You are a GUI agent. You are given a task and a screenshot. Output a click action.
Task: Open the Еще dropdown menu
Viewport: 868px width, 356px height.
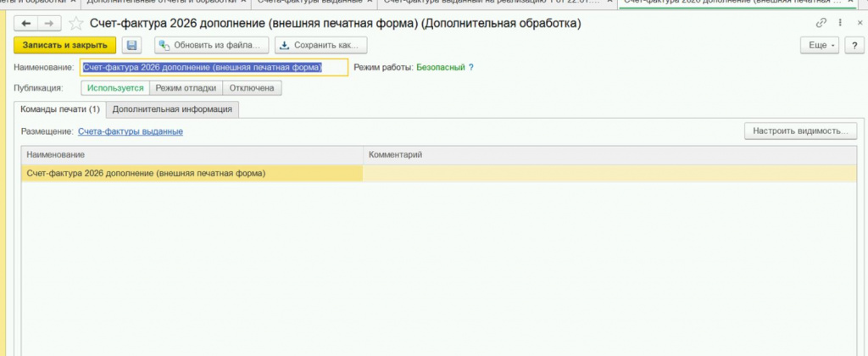click(x=820, y=46)
